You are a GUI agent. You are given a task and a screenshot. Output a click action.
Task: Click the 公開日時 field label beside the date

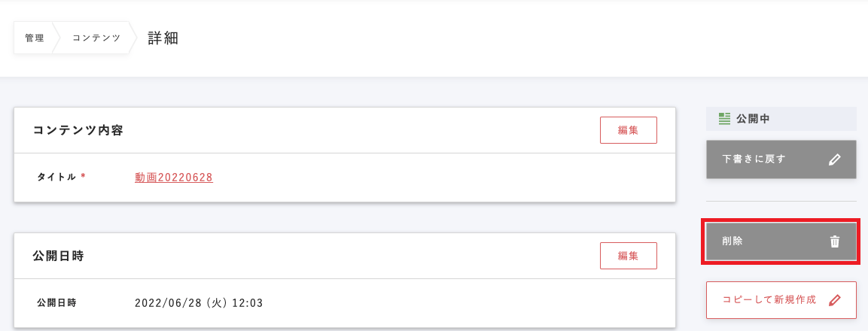pos(56,303)
